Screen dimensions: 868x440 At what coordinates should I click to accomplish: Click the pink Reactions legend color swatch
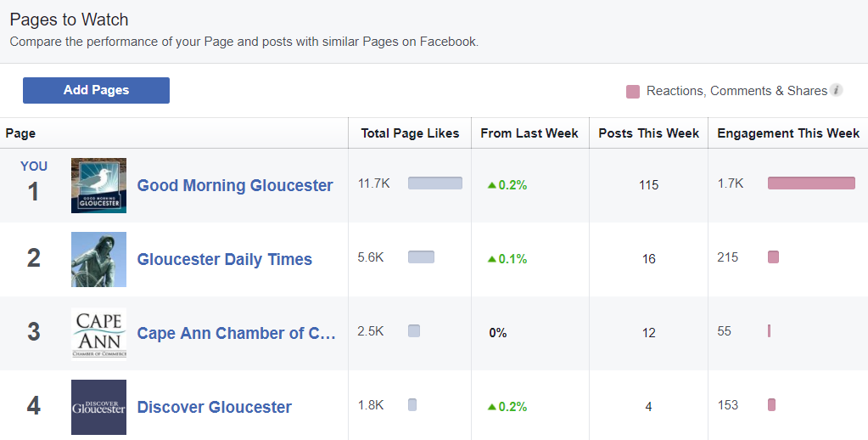[x=632, y=91]
